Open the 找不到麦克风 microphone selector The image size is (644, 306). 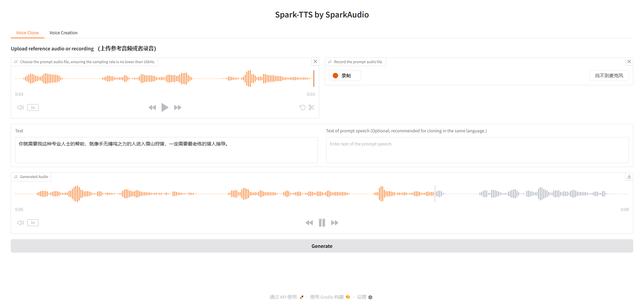click(609, 76)
